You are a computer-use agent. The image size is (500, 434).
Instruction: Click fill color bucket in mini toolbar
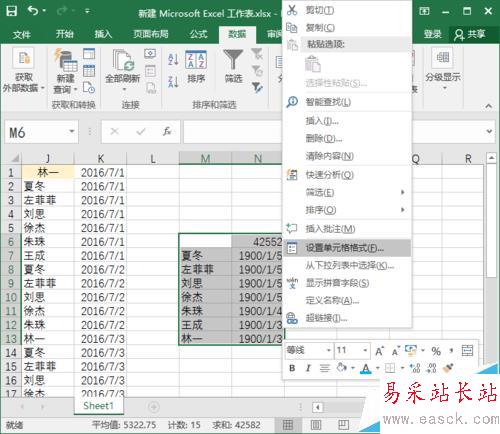click(x=342, y=368)
